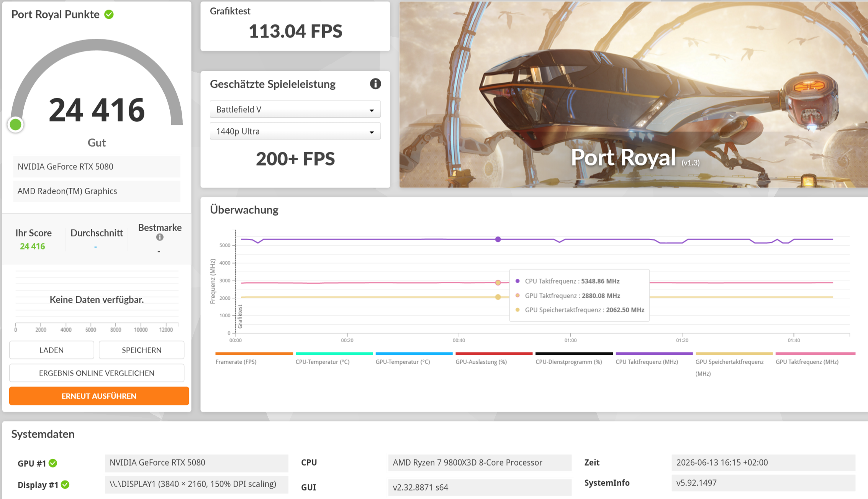Click the LADEN button
Screen dimensions: 868x499
52,350
